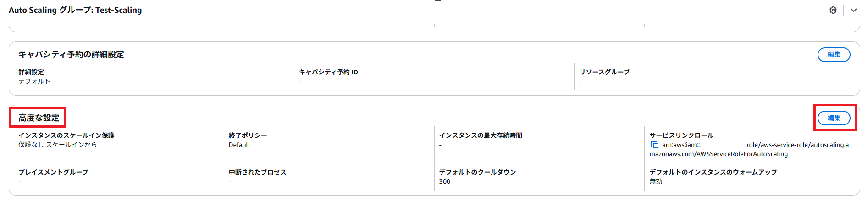Select the キャパシティ予約の詳細設定 heading
The width and height of the screenshot is (868, 203).
[x=71, y=55]
